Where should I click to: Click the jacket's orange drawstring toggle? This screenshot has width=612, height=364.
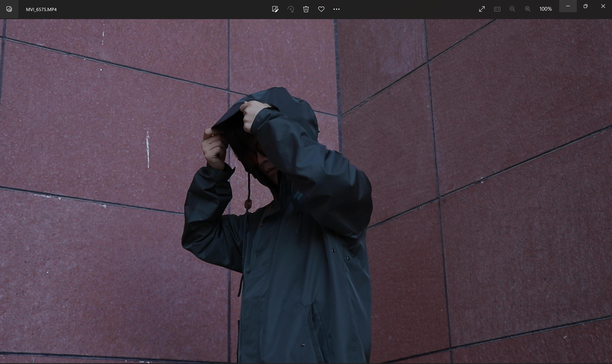pos(248,204)
